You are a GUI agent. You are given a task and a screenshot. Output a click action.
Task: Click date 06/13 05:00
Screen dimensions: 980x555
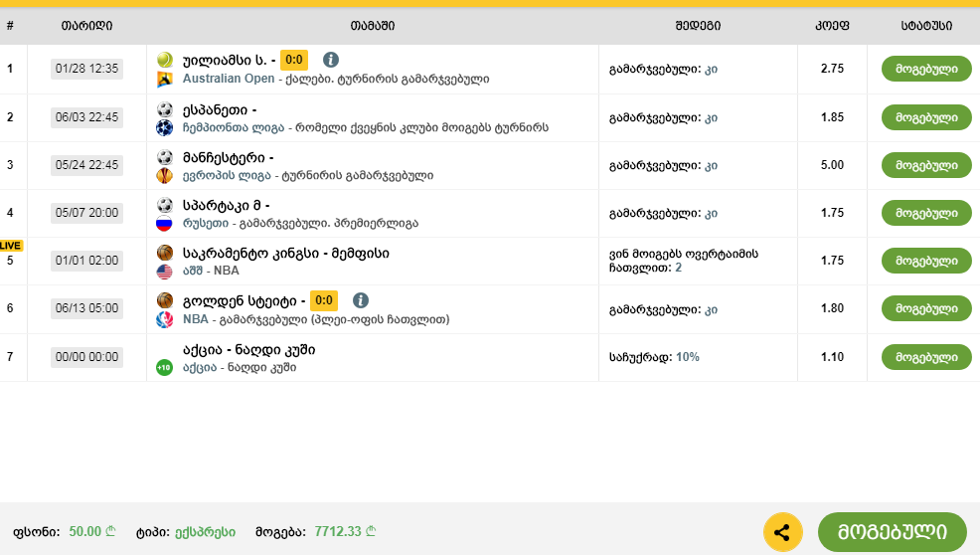click(x=86, y=308)
